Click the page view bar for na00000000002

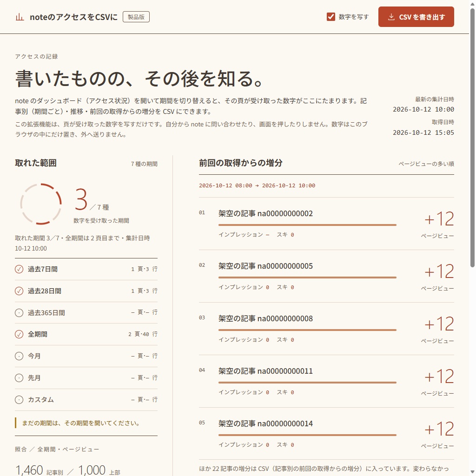click(x=307, y=225)
